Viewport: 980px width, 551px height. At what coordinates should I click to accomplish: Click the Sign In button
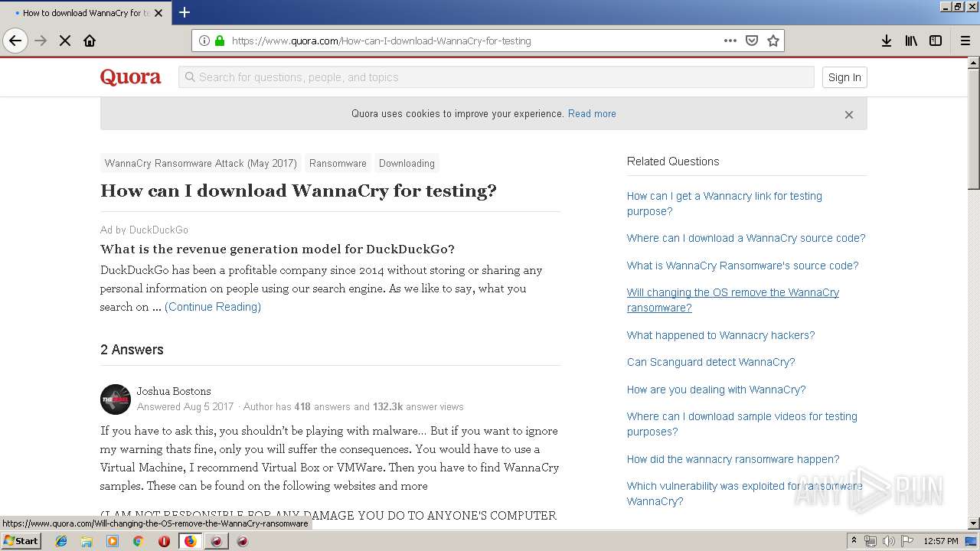pyautogui.click(x=844, y=77)
